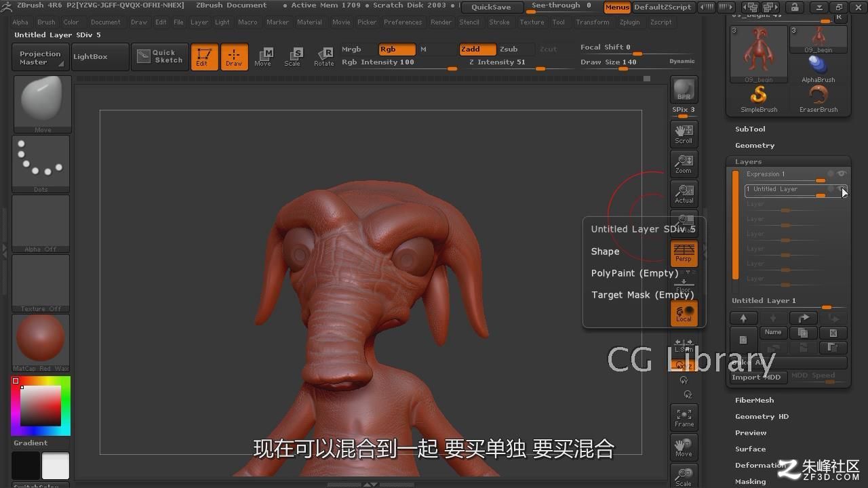The height and width of the screenshot is (488, 868).
Task: Select the Scale transform button in top shelf
Action: 293,57
